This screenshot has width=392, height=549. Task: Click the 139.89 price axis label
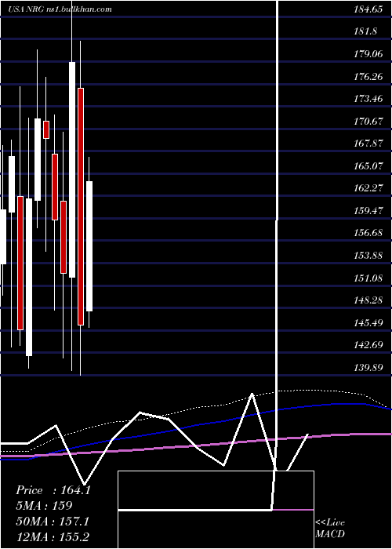pyautogui.click(x=368, y=368)
